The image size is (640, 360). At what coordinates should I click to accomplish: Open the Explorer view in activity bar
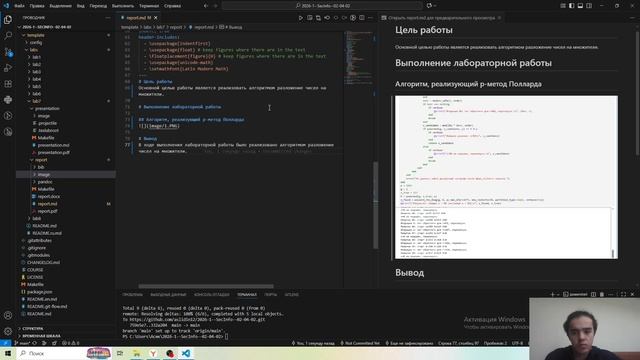pyautogui.click(x=8, y=20)
